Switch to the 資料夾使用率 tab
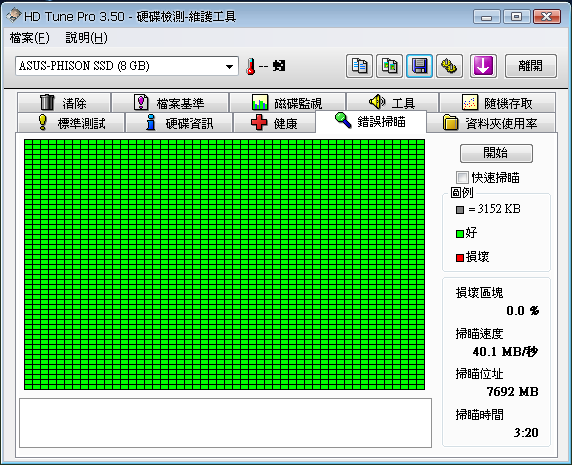This screenshot has height=465, width=572. tap(491, 123)
